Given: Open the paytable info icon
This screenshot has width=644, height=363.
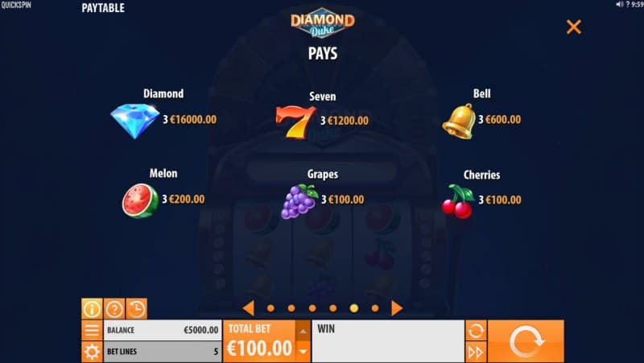Looking at the screenshot, I should (x=92, y=309).
